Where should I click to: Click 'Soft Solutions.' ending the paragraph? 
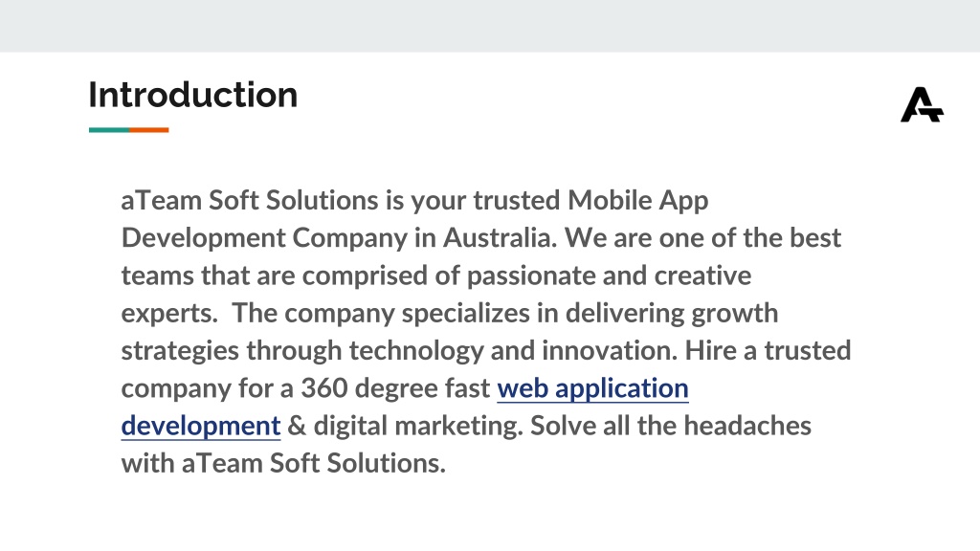pyautogui.click(x=358, y=463)
